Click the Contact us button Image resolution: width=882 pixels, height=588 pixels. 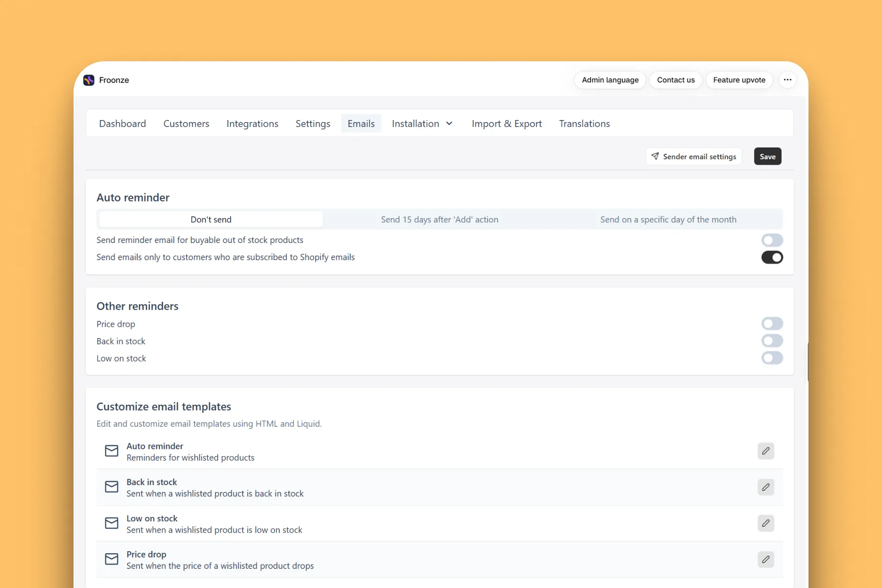pos(676,80)
